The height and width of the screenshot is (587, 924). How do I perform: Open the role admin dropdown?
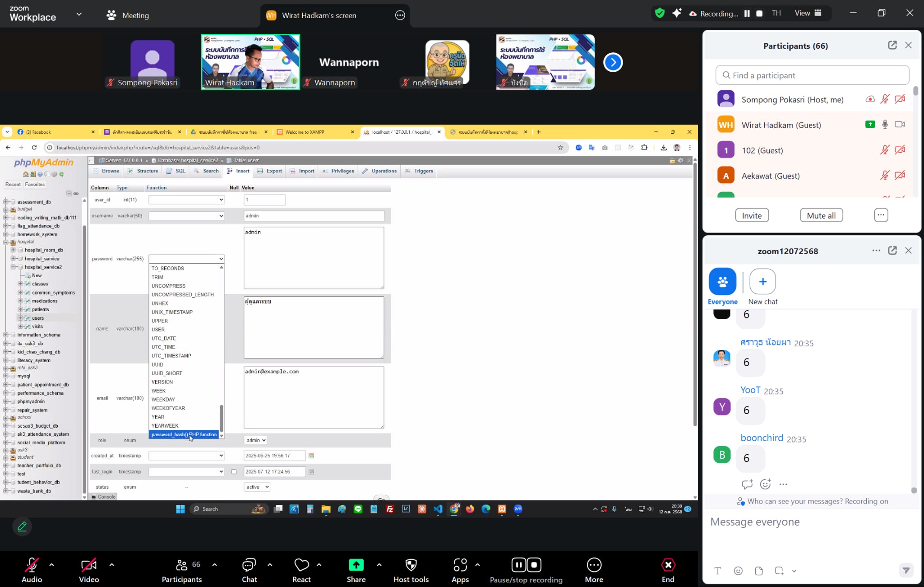(255, 440)
